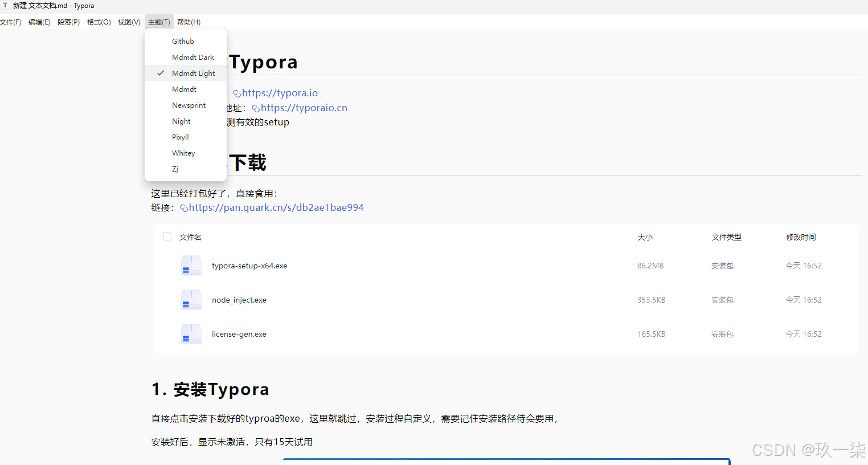Click the node_inject.exe file name
Image resolution: width=868 pixels, height=465 pixels.
(x=239, y=300)
